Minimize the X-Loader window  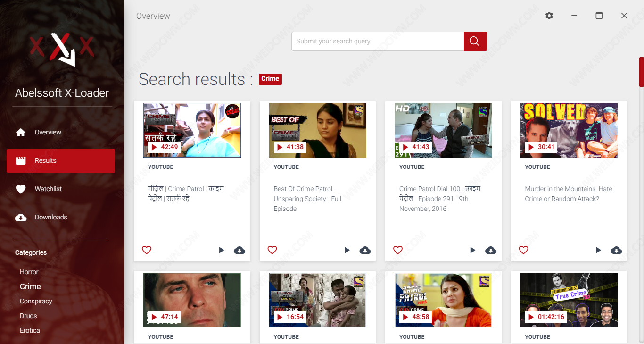click(574, 16)
